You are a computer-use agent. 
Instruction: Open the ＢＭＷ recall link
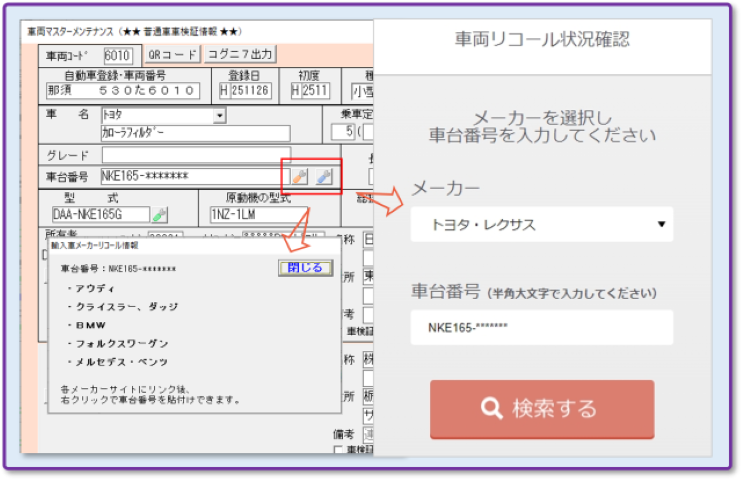coord(92,325)
